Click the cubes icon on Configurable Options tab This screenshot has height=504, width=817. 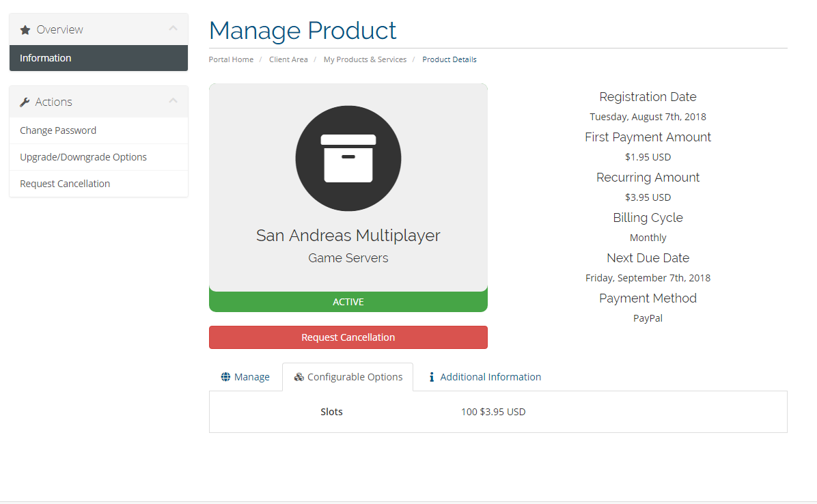pyautogui.click(x=299, y=376)
